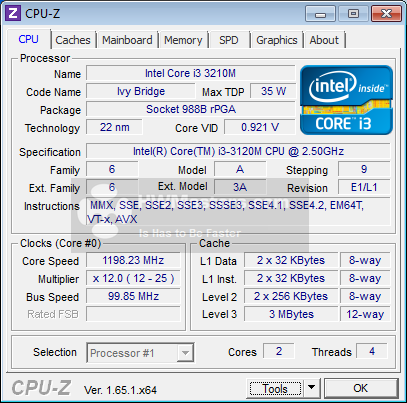Open the Mainboard tab
Screen dimensions: 407x403
(x=127, y=40)
